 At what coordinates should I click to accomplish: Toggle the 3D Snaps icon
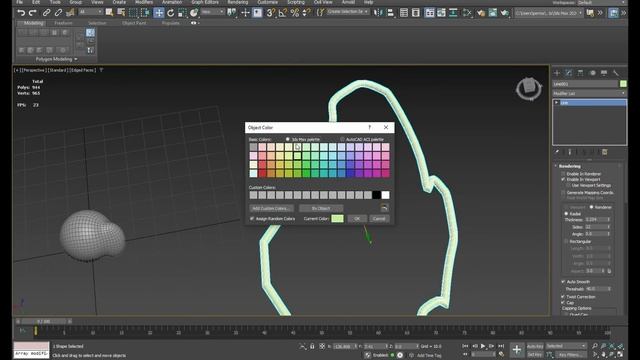click(270, 13)
